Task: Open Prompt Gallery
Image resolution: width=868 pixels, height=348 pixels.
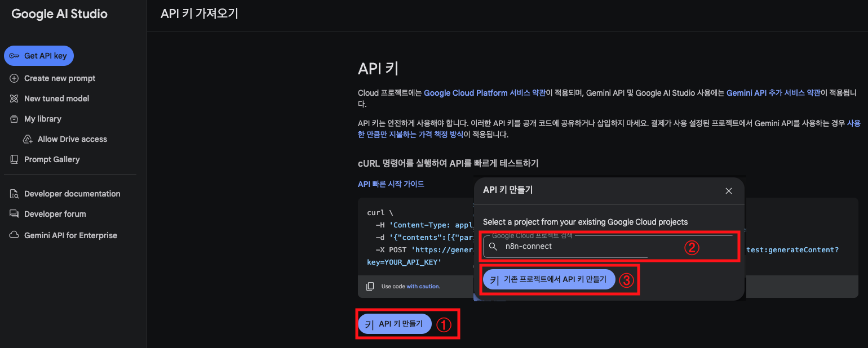Action: (52, 159)
